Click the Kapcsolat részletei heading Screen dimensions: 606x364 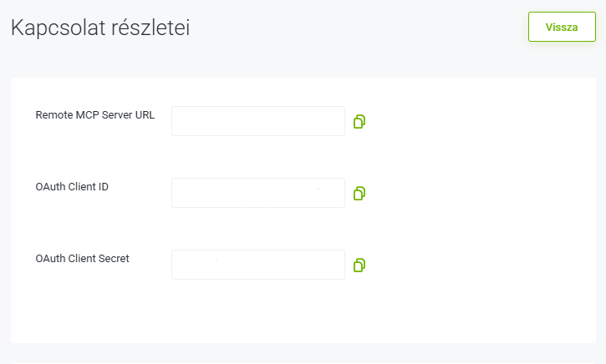[100, 28]
